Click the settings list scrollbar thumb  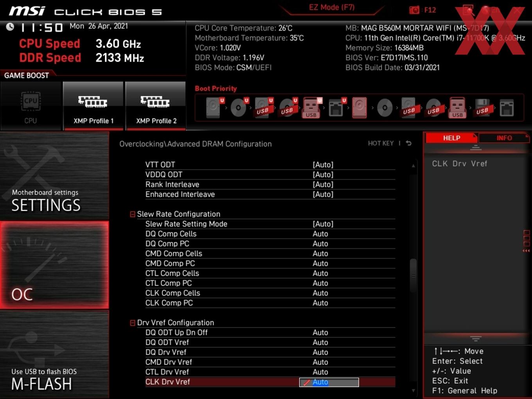coord(413,275)
